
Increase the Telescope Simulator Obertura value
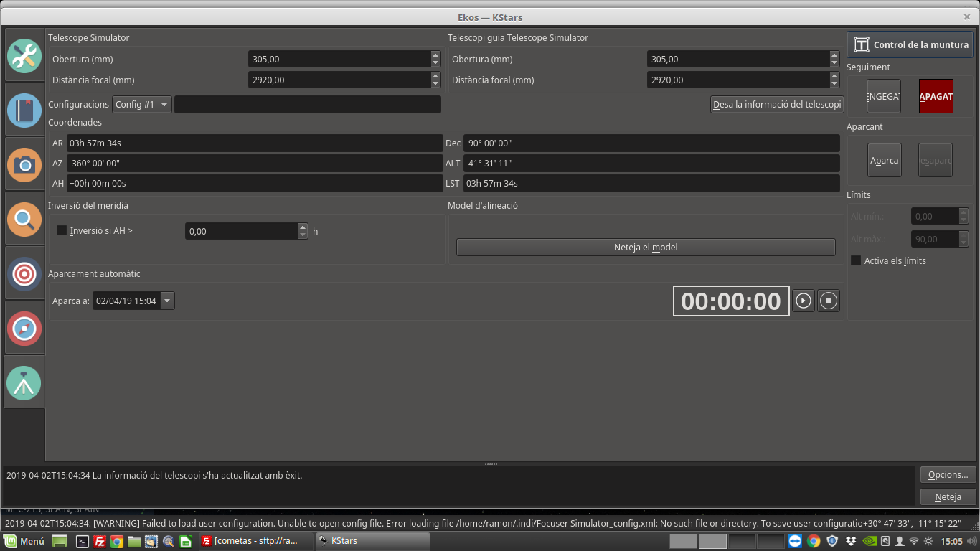click(435, 55)
